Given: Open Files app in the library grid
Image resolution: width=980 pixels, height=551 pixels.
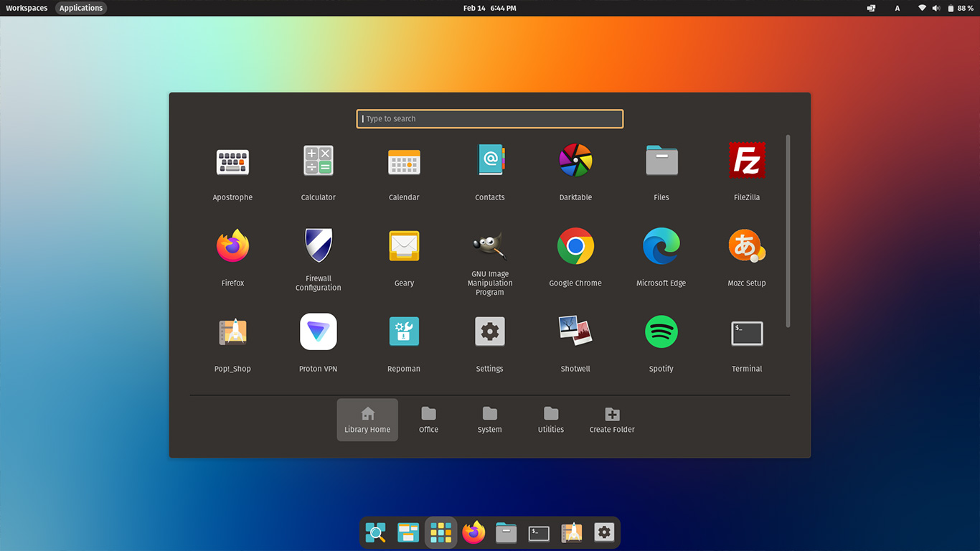Looking at the screenshot, I should coord(661,171).
